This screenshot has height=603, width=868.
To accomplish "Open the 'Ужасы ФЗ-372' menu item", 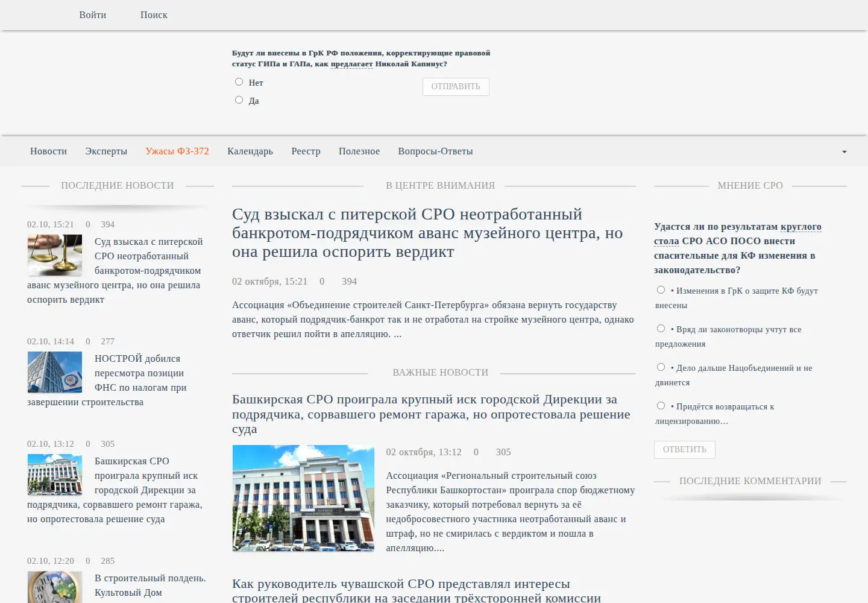I will [x=177, y=151].
